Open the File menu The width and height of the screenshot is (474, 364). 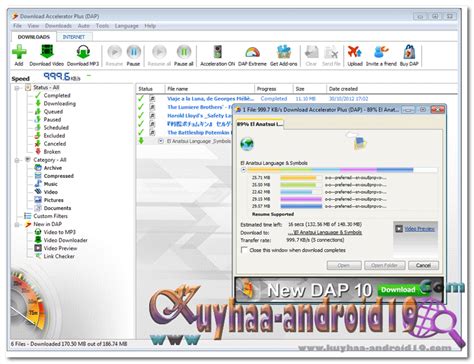tap(17, 26)
